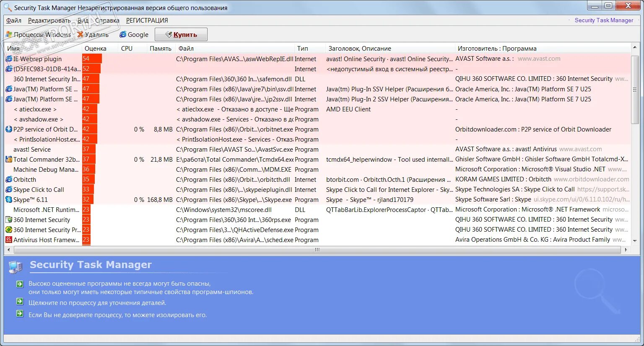This screenshot has height=346, width=644.
Task: Click the 360 Internet Security shield icon
Action: pyautogui.click(x=9, y=220)
